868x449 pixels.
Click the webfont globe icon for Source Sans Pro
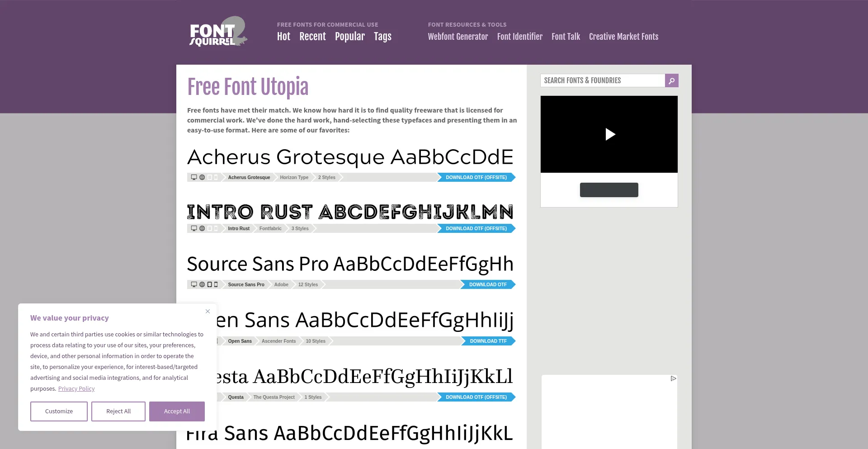(x=202, y=284)
